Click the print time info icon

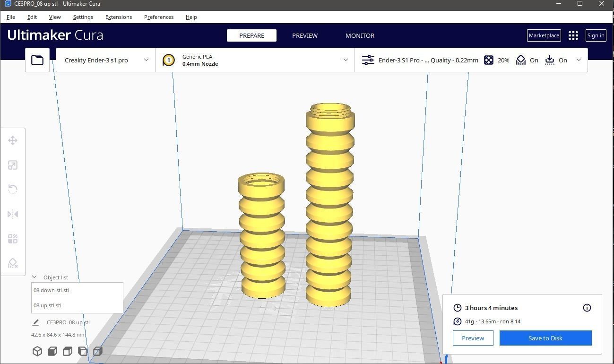[x=587, y=308]
